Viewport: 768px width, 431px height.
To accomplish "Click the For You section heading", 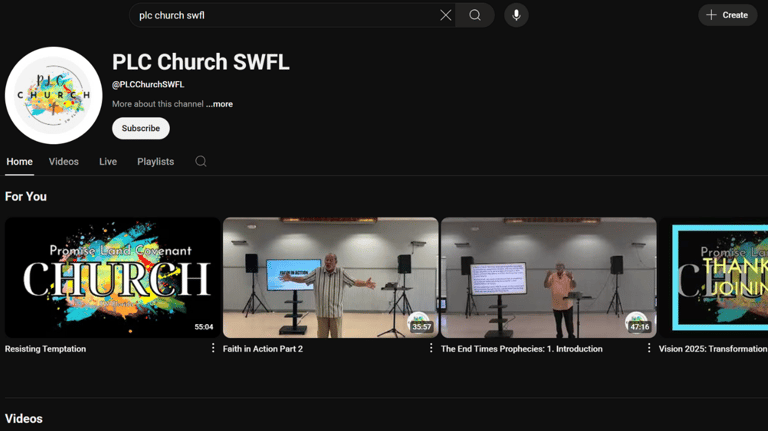I will pos(26,196).
